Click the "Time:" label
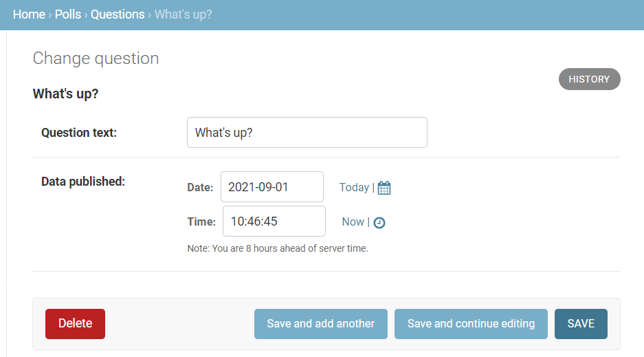644x357 pixels. 201,221
